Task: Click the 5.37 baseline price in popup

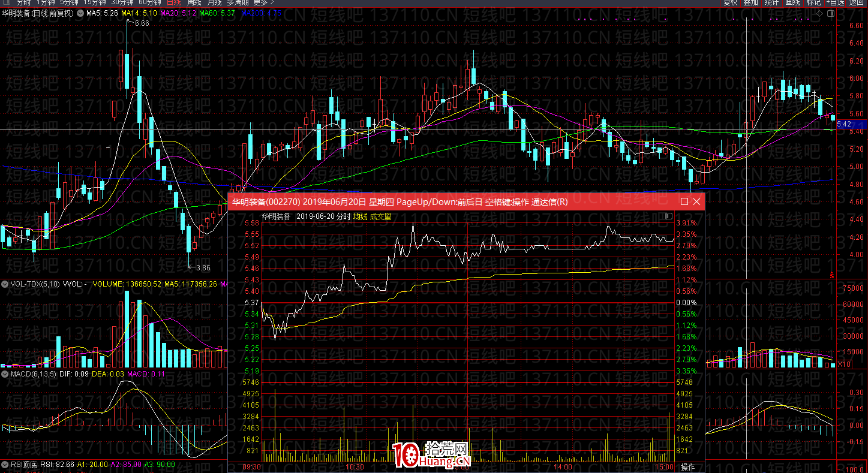Action: pyautogui.click(x=251, y=303)
